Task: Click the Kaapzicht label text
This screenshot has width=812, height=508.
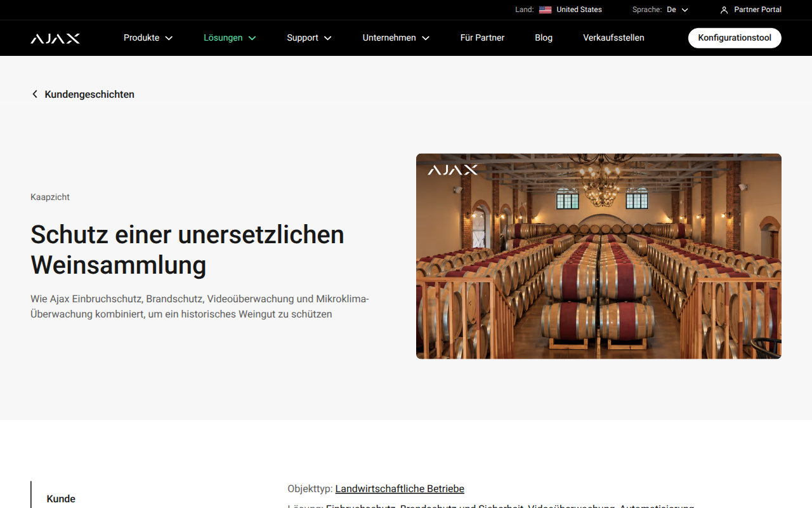Action: 50,197
